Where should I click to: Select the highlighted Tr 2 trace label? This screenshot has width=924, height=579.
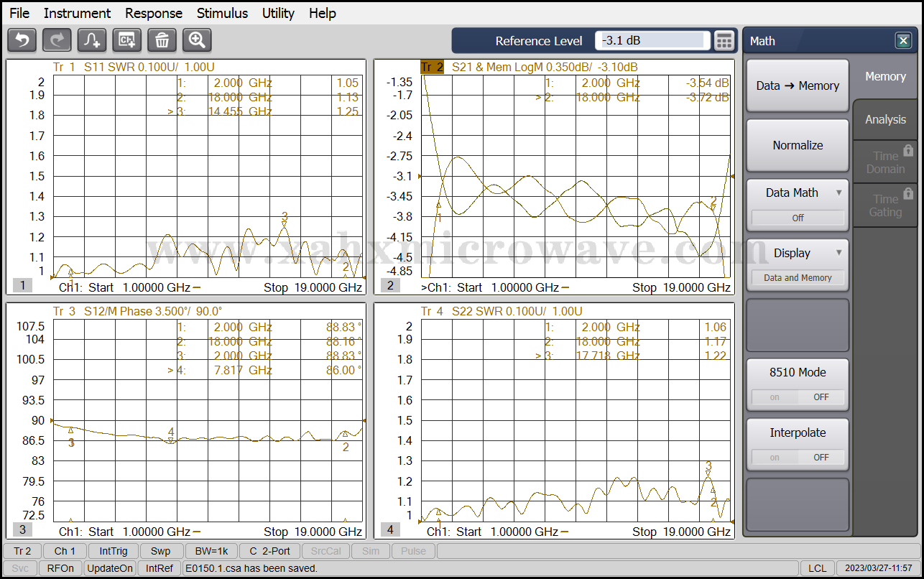pyautogui.click(x=433, y=67)
